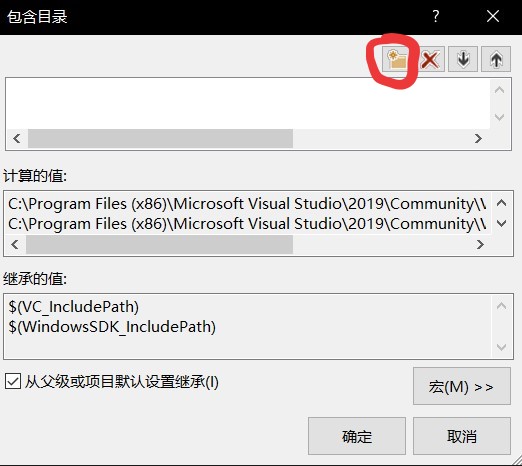Screen dimensions: 522x466
Task: Click left arrow of 计算的值 horizontal scrollbar
Action: pos(15,245)
